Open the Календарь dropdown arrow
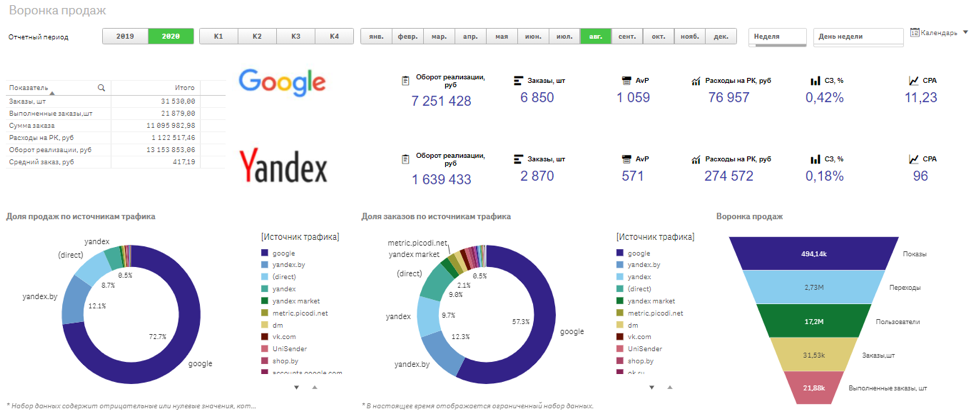The width and height of the screenshot is (974, 412). pyautogui.click(x=965, y=33)
